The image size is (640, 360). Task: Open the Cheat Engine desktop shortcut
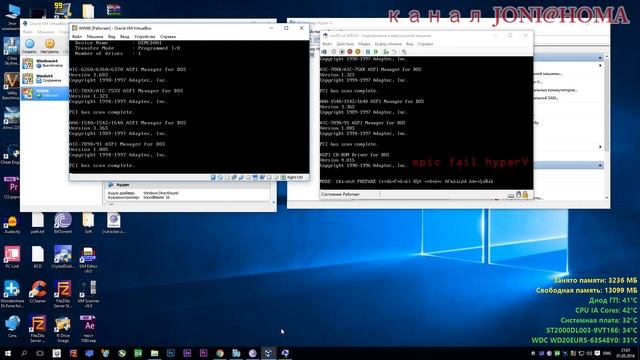click(x=10, y=154)
